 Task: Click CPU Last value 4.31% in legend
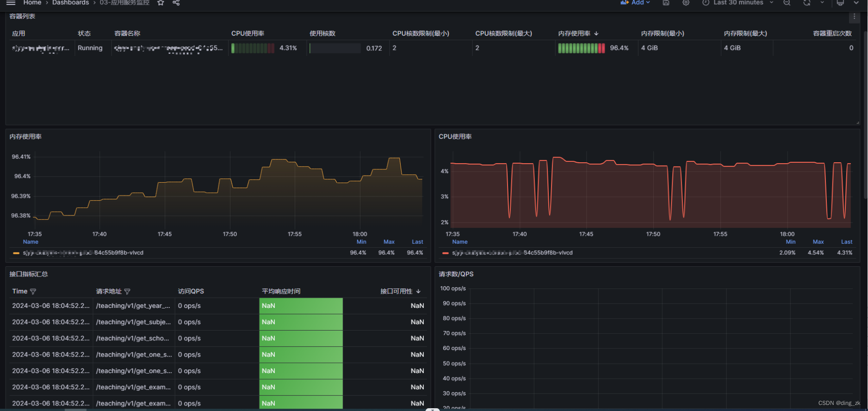[x=845, y=253]
